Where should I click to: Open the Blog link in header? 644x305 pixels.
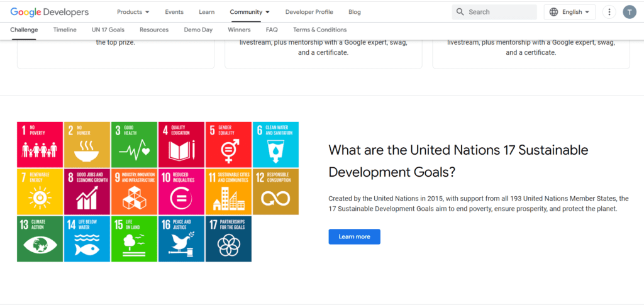355,12
